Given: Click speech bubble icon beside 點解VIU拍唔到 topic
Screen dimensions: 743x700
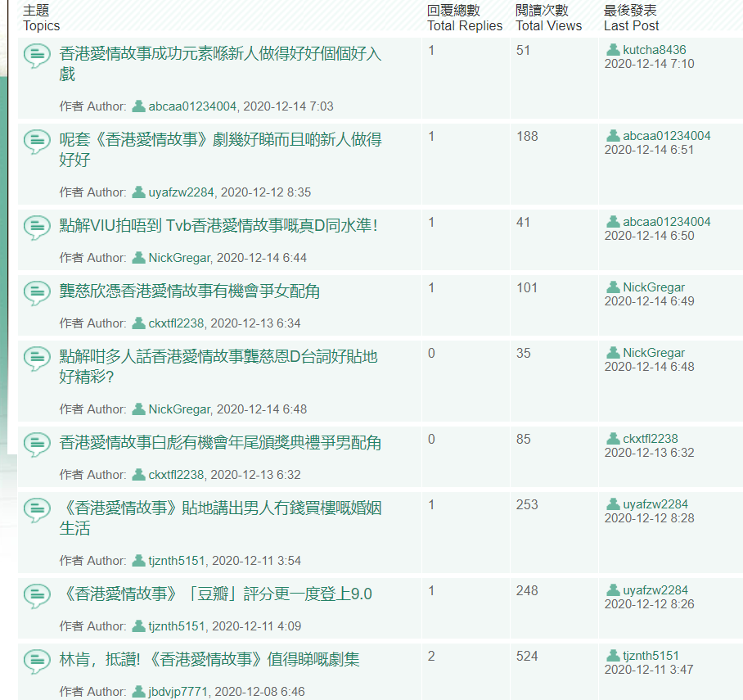Looking at the screenshot, I should click(x=37, y=228).
